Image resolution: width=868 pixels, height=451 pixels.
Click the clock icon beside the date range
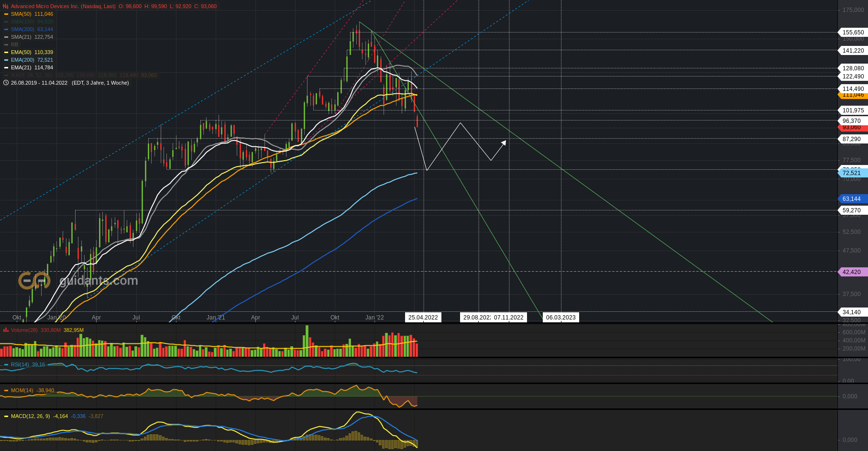[6, 83]
